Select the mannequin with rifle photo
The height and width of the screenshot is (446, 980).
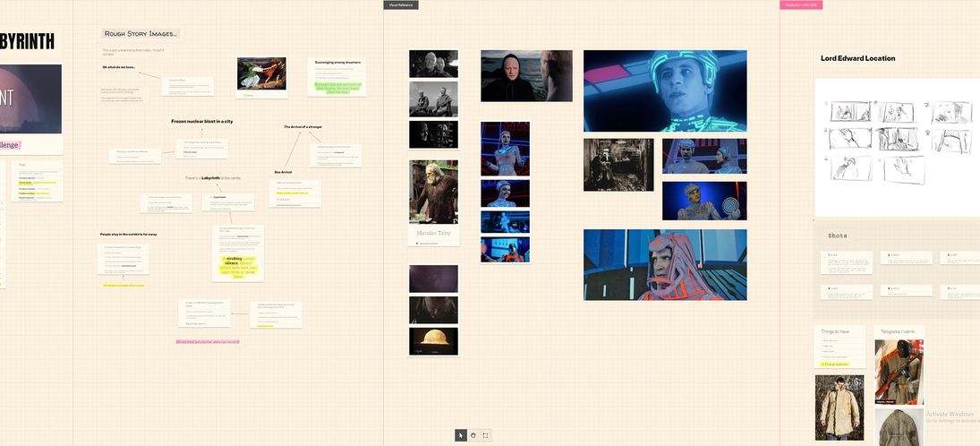pos(899,372)
